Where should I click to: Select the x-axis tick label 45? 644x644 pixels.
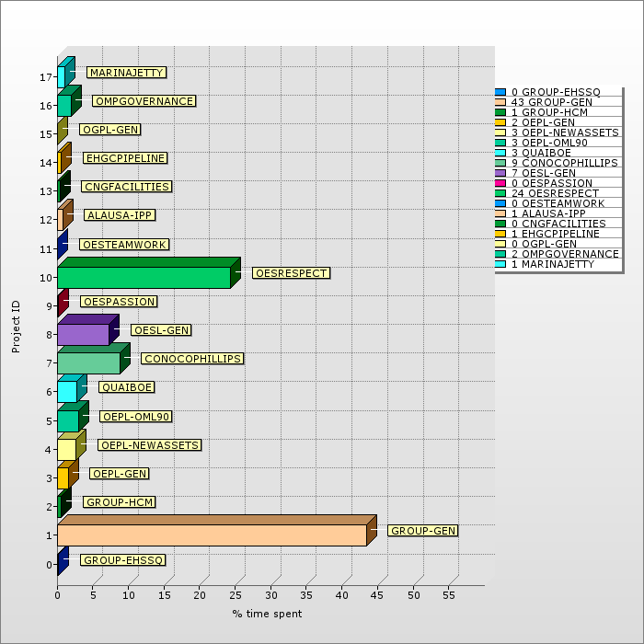378,595
